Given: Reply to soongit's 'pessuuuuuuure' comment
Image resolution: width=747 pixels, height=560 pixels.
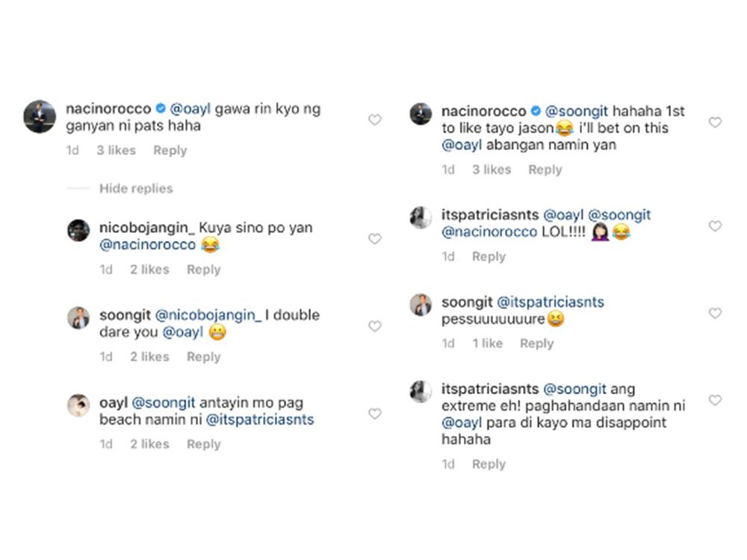Looking at the screenshot, I should coord(536,343).
